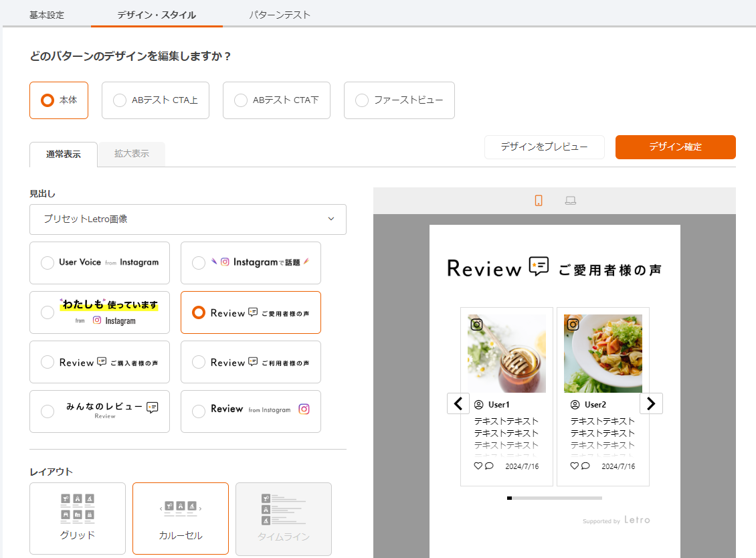Click the carousel progress indicator bar

[555, 498]
